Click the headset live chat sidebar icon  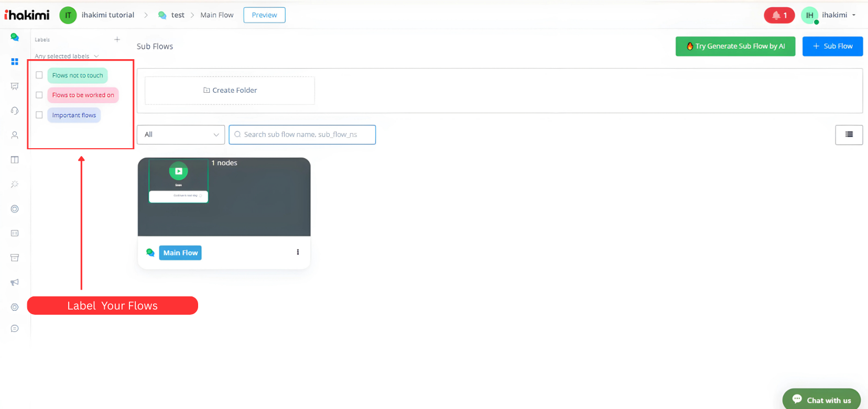(15, 110)
